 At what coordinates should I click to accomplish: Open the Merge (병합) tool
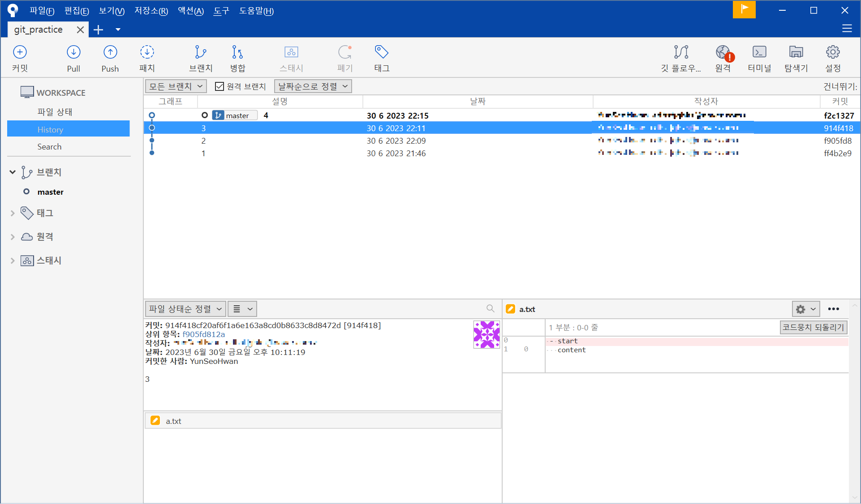[x=237, y=58]
